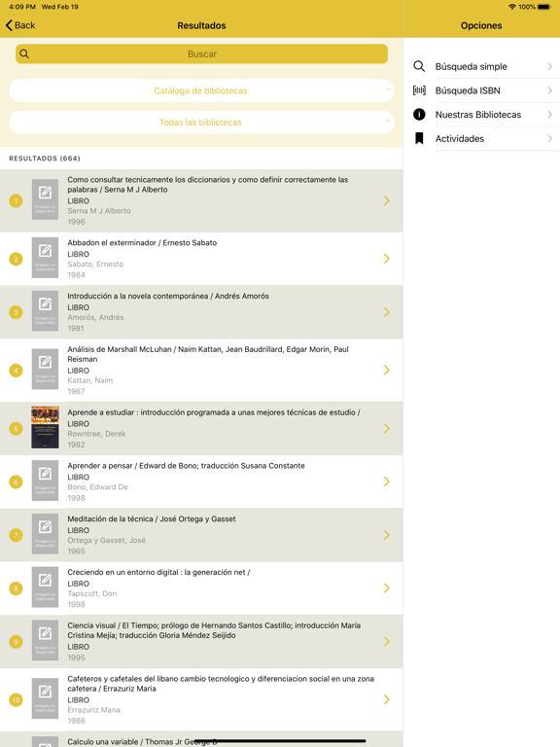Open Búsqueda ISBN option
This screenshot has width=560, height=747.
point(482,90)
